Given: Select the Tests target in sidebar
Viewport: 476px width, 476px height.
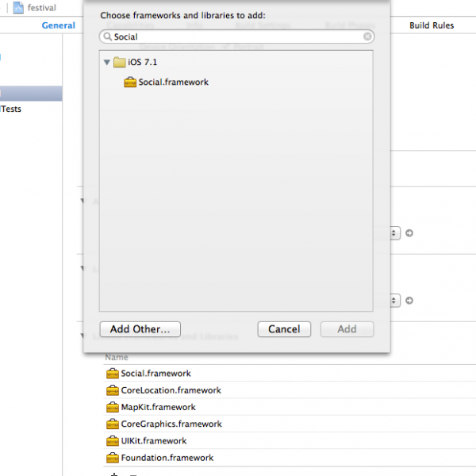Looking at the screenshot, I should [x=11, y=109].
